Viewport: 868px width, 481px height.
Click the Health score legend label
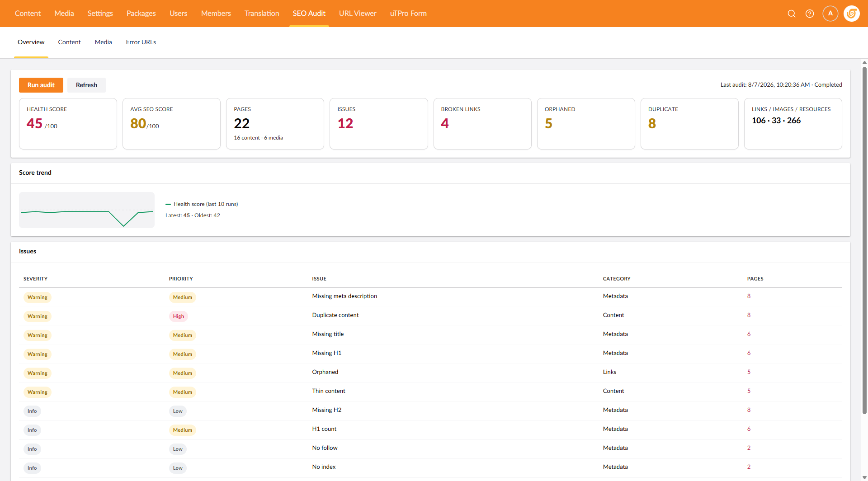click(206, 204)
